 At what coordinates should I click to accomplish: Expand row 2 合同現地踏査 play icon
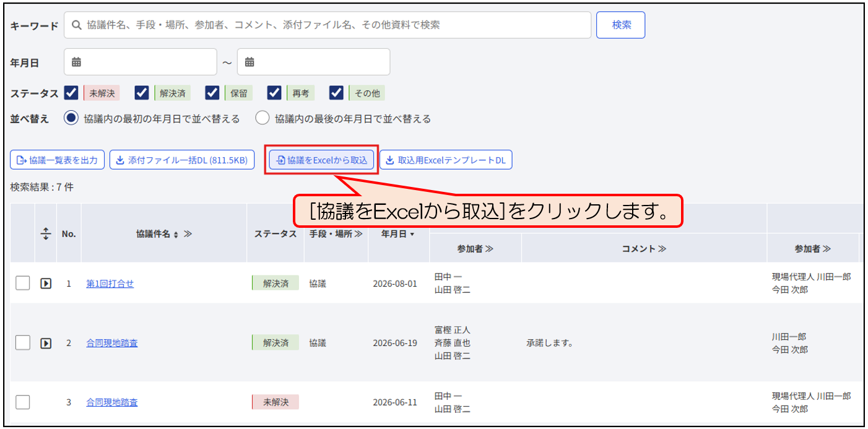46,343
